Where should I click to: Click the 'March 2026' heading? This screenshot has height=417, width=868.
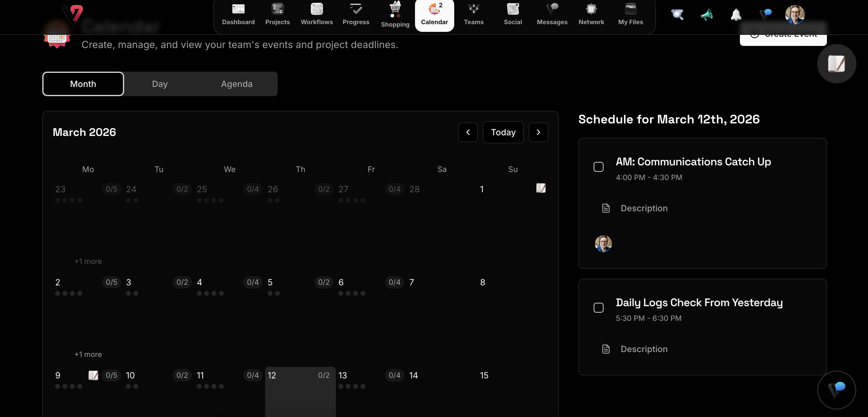pos(84,132)
